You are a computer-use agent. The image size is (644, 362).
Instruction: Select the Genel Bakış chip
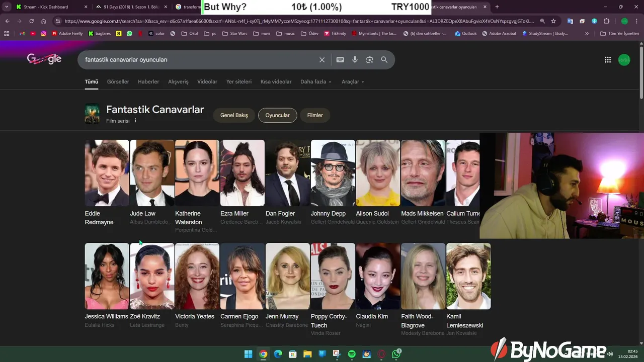234,115
